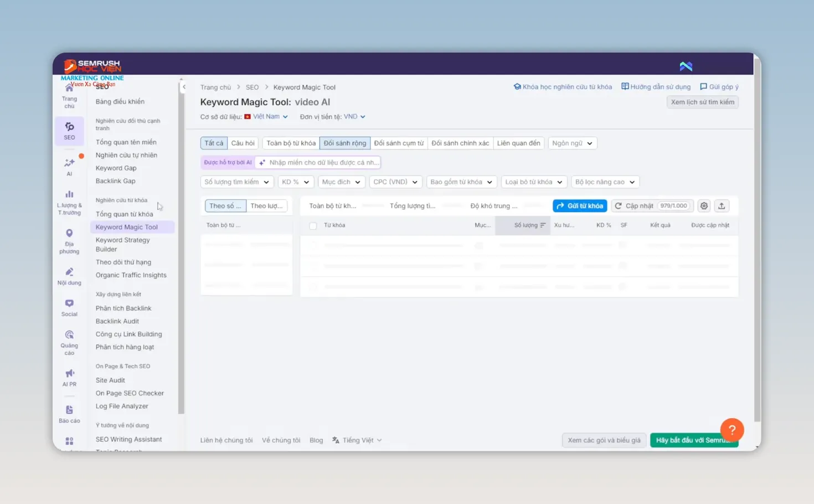
Task: Select the Liên quan đến tab
Action: pyautogui.click(x=518, y=143)
